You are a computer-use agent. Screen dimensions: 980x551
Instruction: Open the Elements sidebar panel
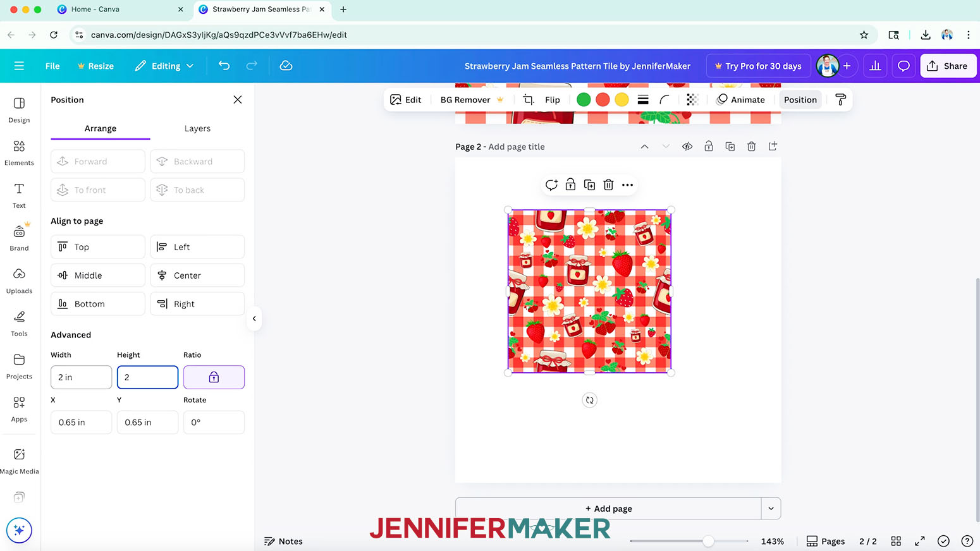tap(19, 153)
